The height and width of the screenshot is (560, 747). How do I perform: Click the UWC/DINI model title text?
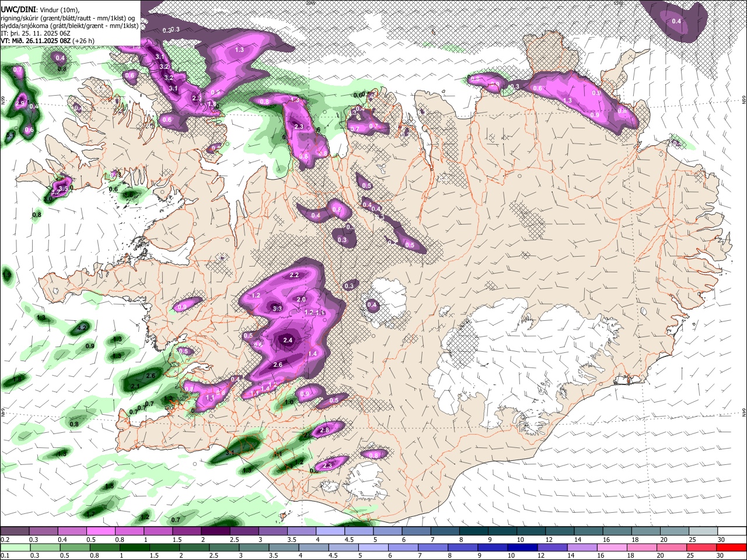click(17, 9)
